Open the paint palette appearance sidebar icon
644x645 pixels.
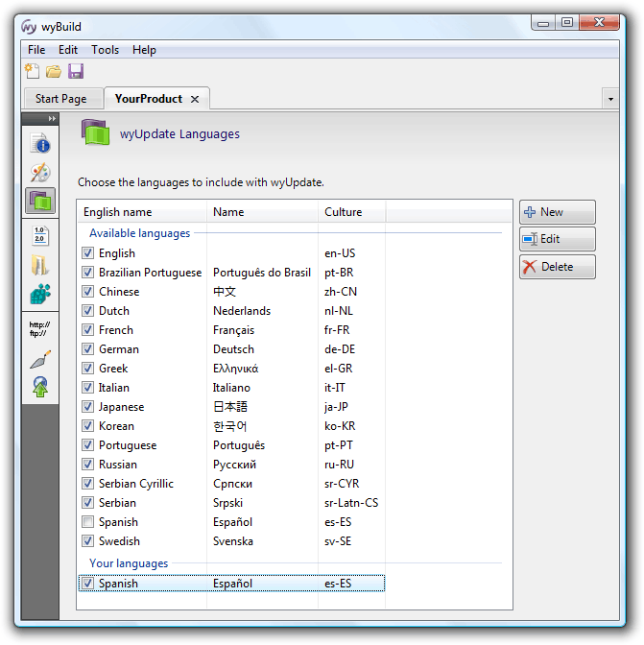click(x=40, y=173)
